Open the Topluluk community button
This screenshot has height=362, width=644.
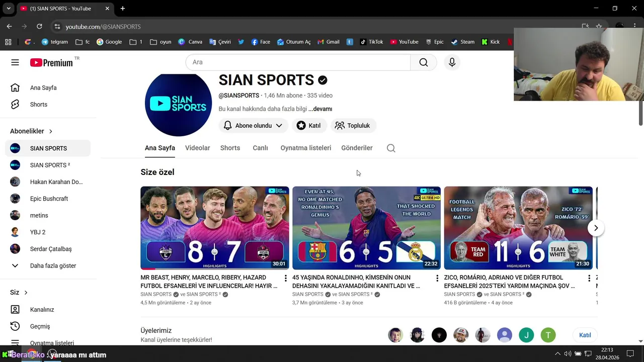pos(353,126)
